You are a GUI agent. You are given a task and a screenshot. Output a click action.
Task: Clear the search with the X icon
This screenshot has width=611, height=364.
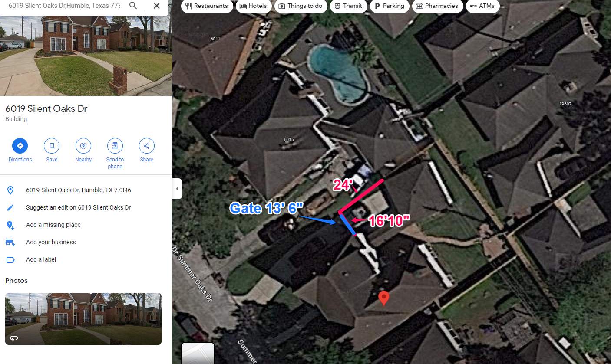coord(157,6)
